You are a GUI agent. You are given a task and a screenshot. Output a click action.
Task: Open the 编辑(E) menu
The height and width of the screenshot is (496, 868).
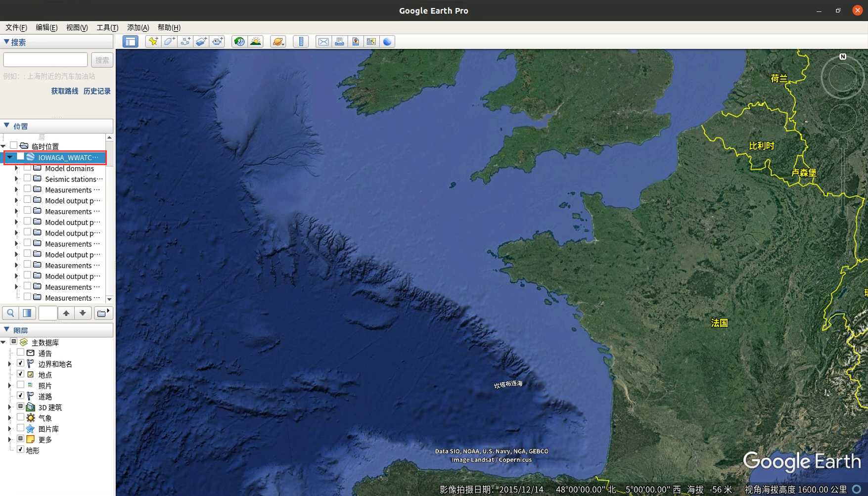pyautogui.click(x=46, y=27)
